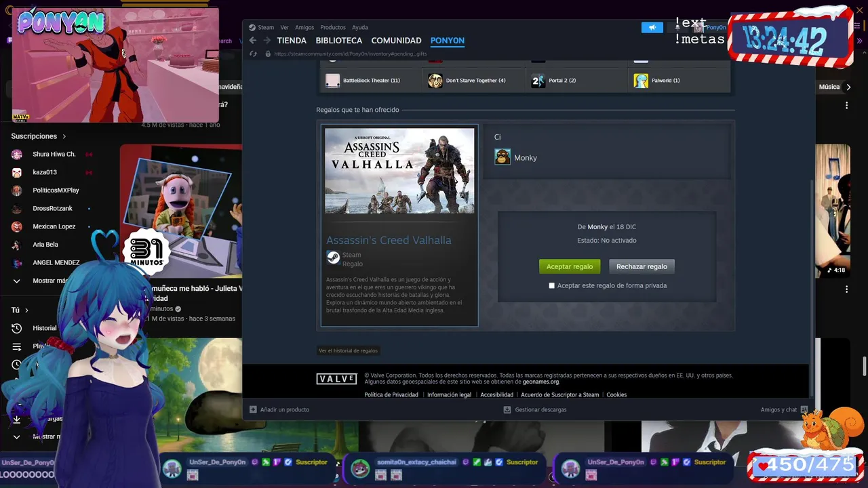Open the Ayuda menu
This screenshot has width=868, height=488.
pos(360,28)
